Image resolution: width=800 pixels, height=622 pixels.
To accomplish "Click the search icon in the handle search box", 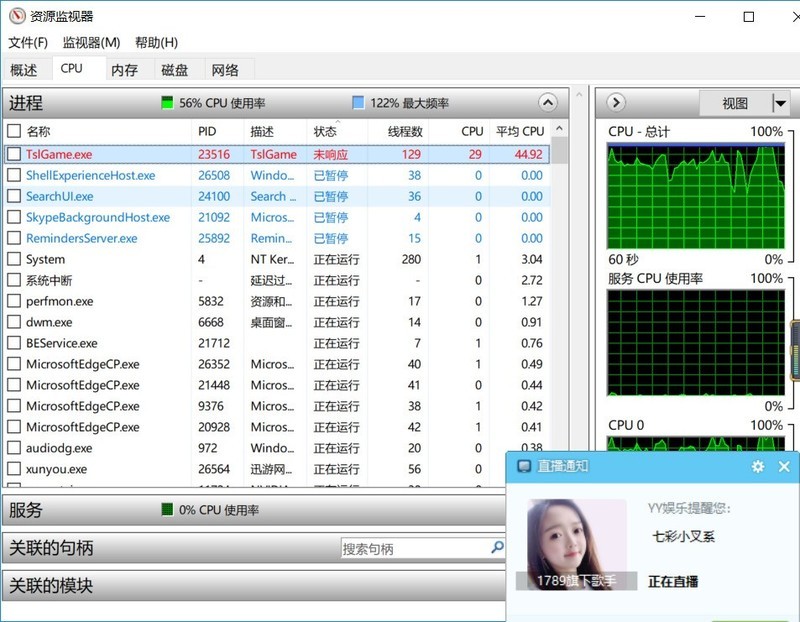I will pyautogui.click(x=497, y=548).
